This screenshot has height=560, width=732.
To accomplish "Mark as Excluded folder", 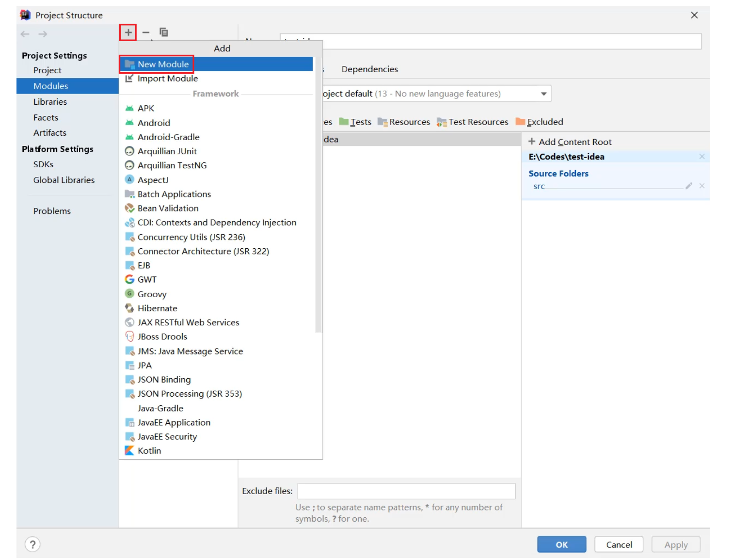I will click(540, 122).
